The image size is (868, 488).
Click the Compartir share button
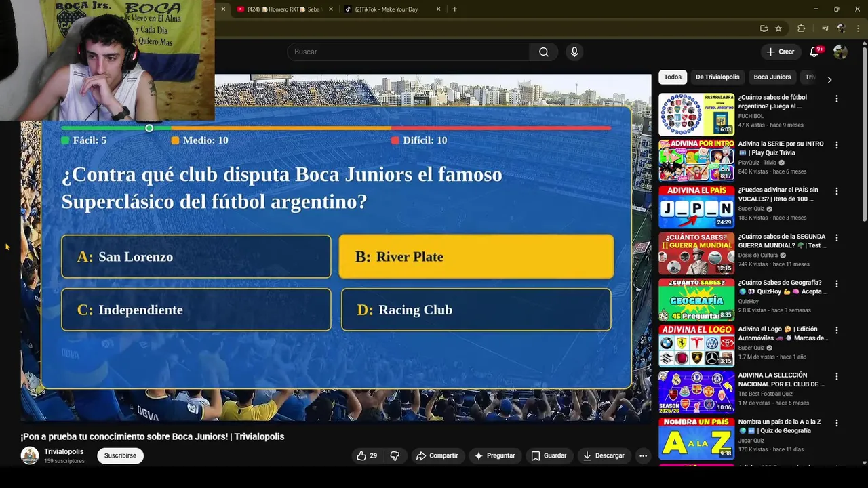tap(437, 455)
